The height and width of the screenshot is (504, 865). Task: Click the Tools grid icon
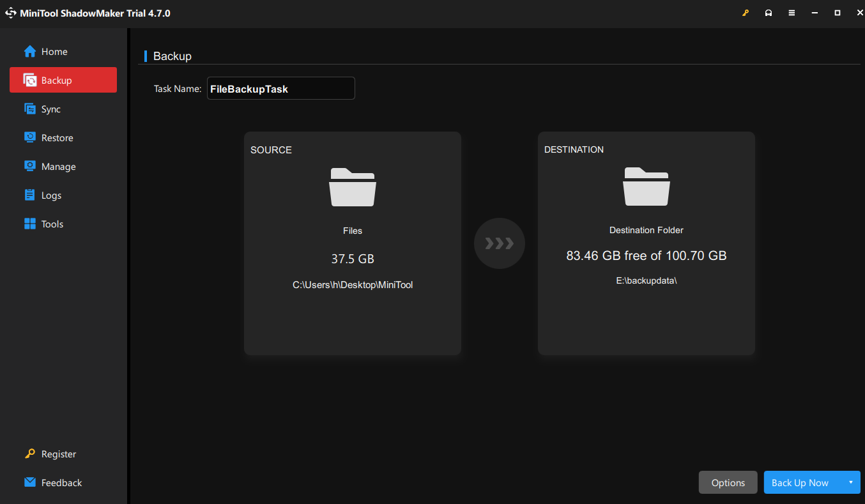coord(30,224)
